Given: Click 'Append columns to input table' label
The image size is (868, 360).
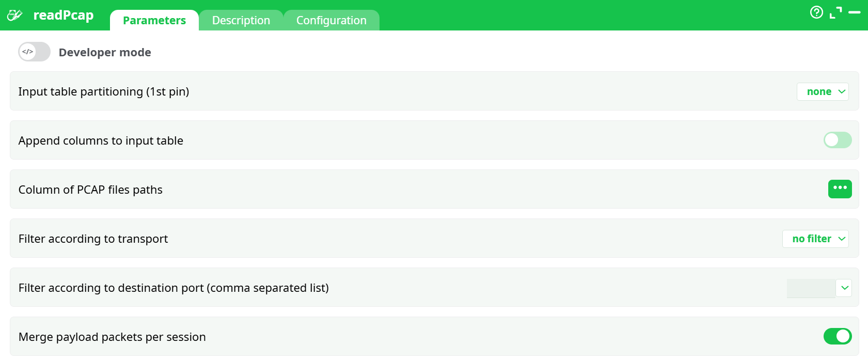Looking at the screenshot, I should (101, 140).
